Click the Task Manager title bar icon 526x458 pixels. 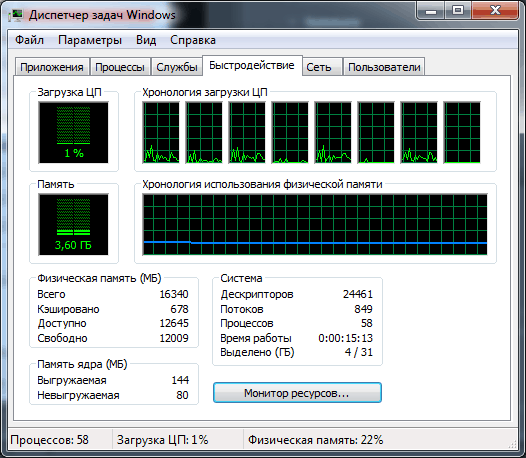[16, 15]
